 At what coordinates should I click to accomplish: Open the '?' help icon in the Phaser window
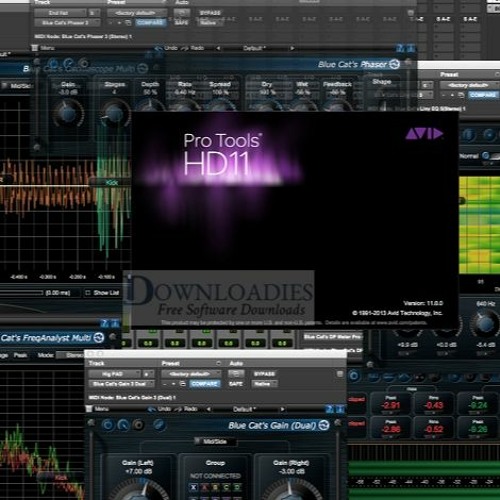pyautogui.click(x=400, y=48)
